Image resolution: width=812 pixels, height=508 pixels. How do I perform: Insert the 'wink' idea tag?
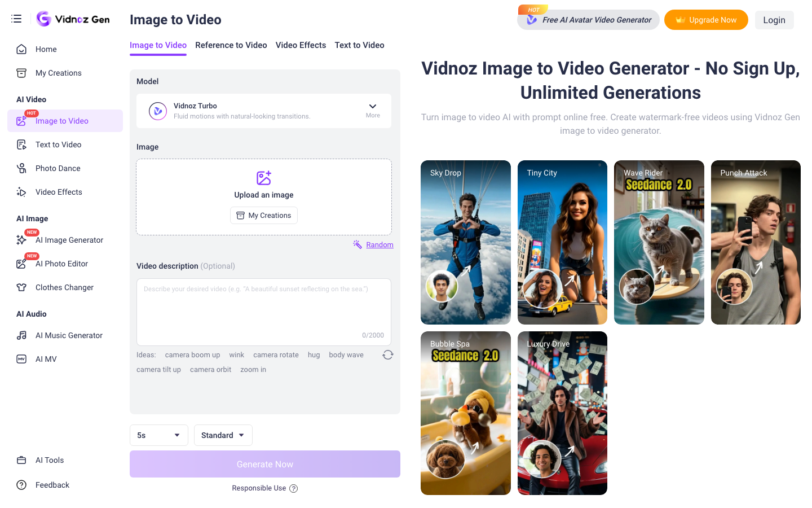(x=237, y=355)
